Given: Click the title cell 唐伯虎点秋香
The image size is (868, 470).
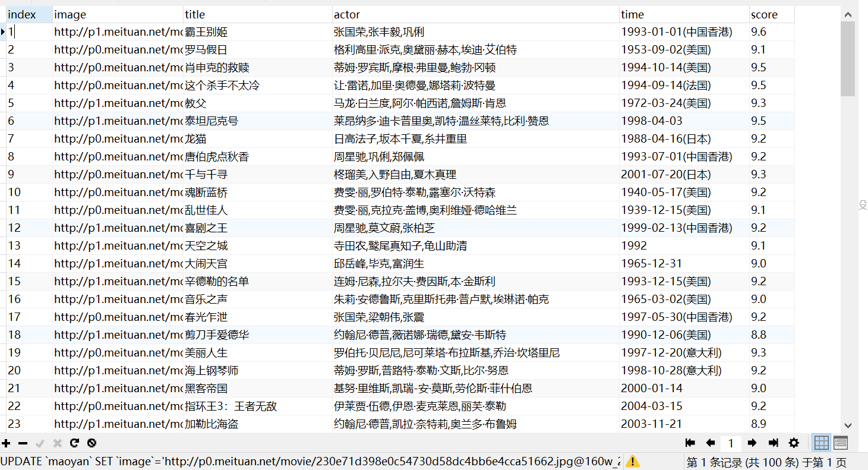Looking at the screenshot, I should (x=257, y=157).
